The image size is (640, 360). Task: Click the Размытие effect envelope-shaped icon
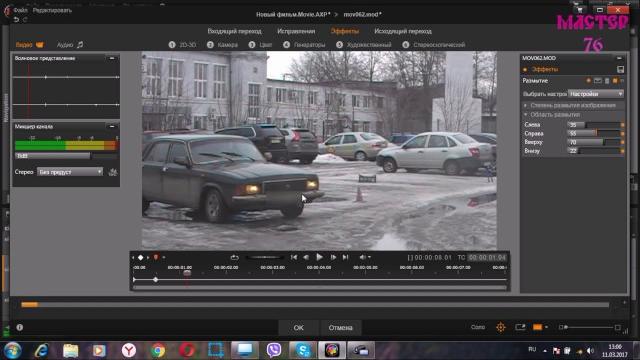[x=598, y=81]
